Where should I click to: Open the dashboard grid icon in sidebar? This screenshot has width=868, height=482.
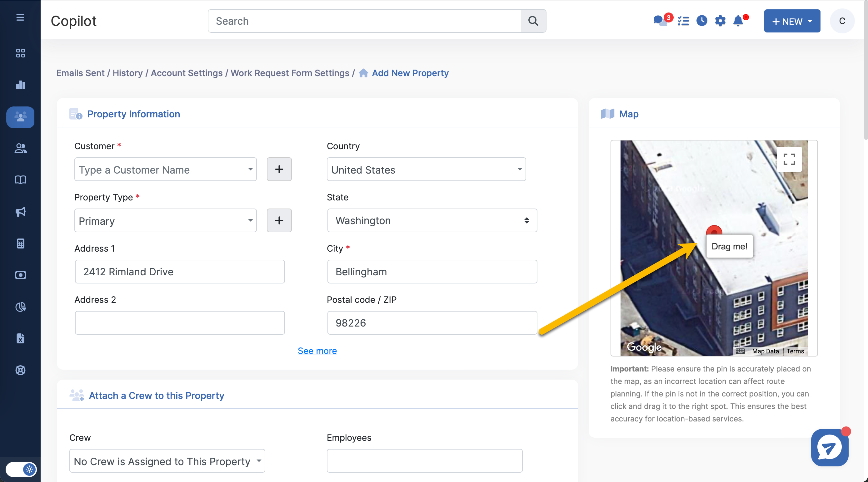(x=21, y=53)
